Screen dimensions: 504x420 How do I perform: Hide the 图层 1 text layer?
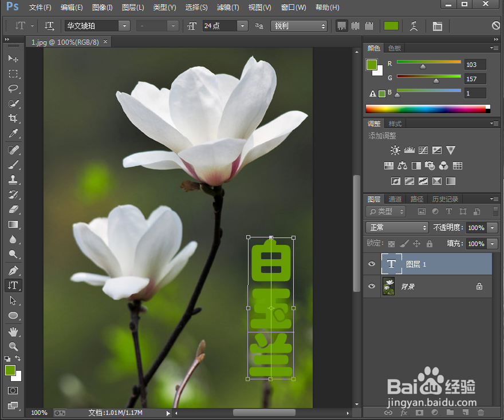[x=372, y=264]
